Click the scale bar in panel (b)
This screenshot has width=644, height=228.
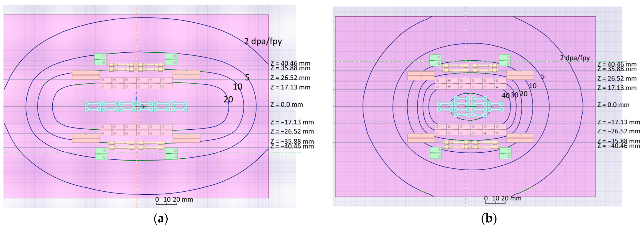click(x=495, y=202)
